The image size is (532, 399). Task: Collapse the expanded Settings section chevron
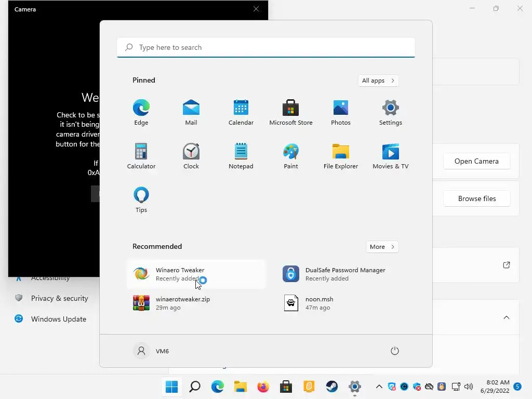coord(506,317)
